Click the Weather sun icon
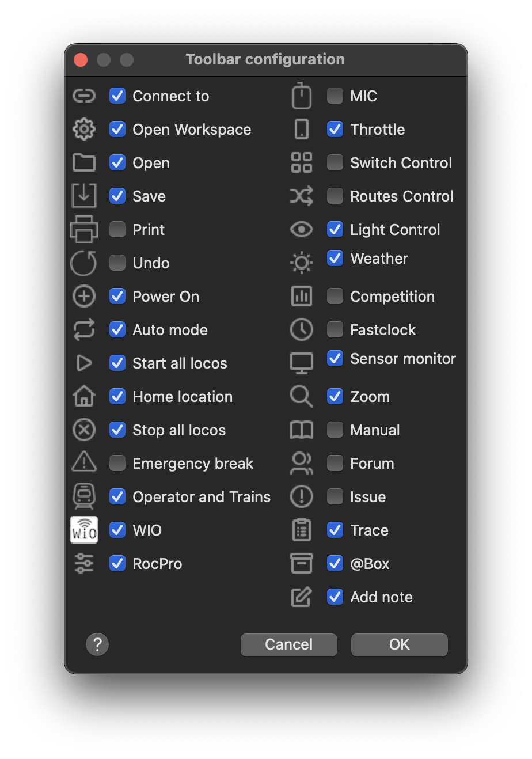Image resolution: width=532 pixels, height=759 pixels. [x=302, y=263]
